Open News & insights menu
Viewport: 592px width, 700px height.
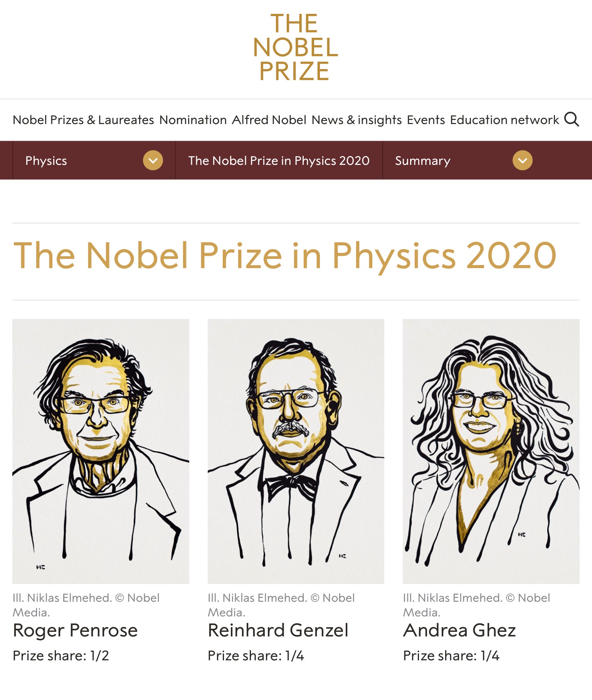pos(357,120)
